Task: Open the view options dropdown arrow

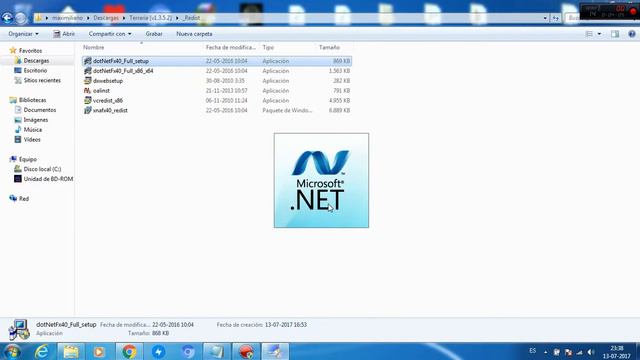Action: (599, 34)
